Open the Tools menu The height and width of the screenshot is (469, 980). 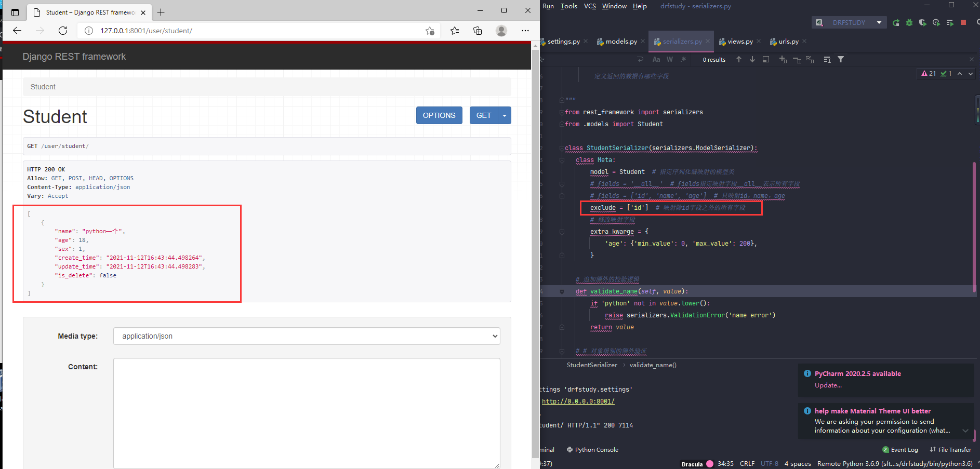pyautogui.click(x=569, y=6)
